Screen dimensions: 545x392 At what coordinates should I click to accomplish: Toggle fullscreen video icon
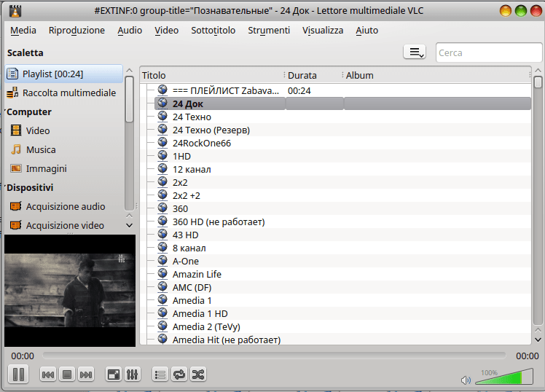click(x=114, y=375)
